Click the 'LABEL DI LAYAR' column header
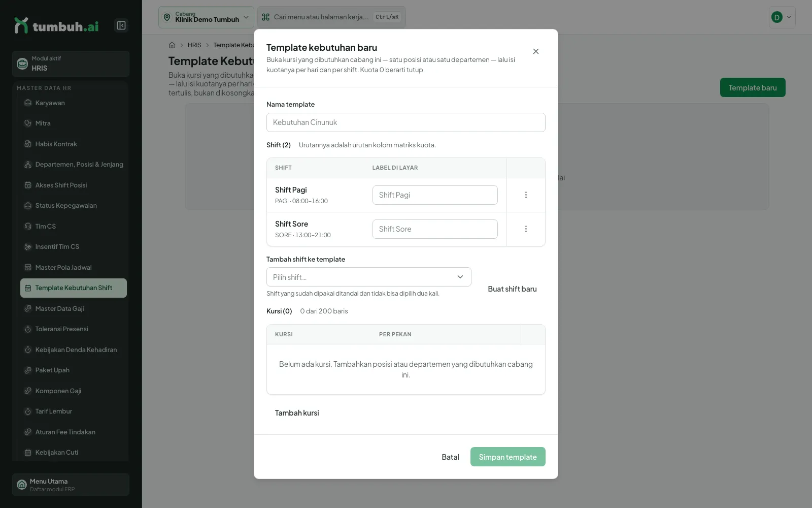Image resolution: width=812 pixels, height=508 pixels. tap(395, 168)
